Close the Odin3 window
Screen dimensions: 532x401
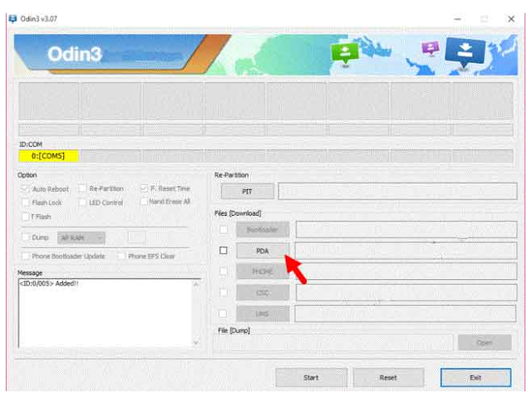pyautogui.click(x=511, y=19)
